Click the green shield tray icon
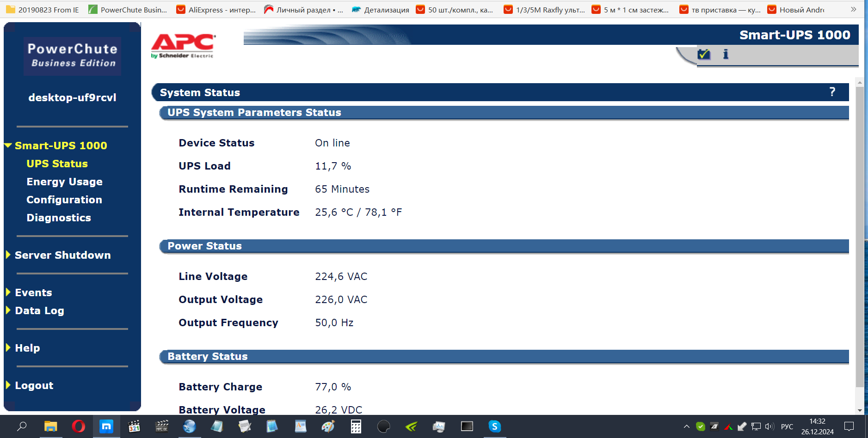Screen dimensions: 868x438 [701, 426]
